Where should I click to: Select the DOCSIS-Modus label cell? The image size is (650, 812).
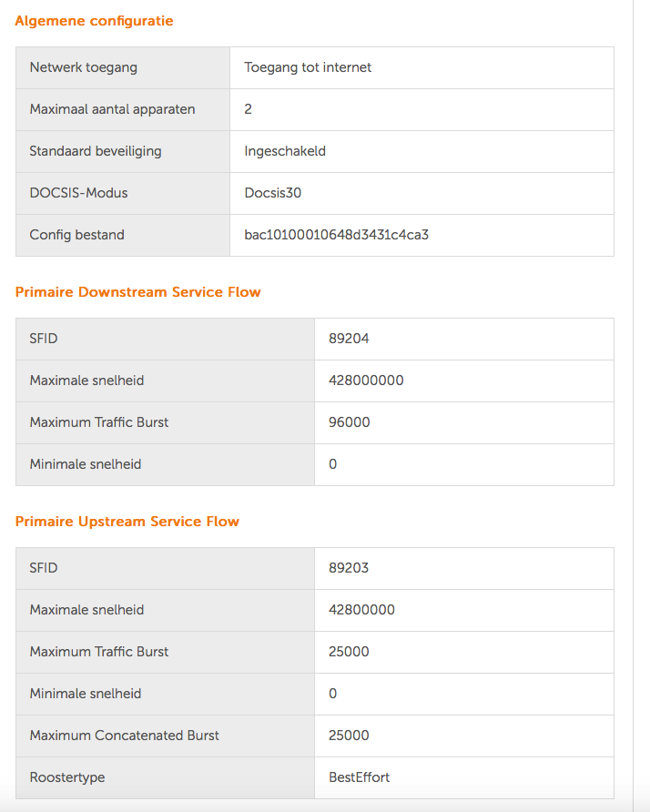pyautogui.click(x=123, y=194)
